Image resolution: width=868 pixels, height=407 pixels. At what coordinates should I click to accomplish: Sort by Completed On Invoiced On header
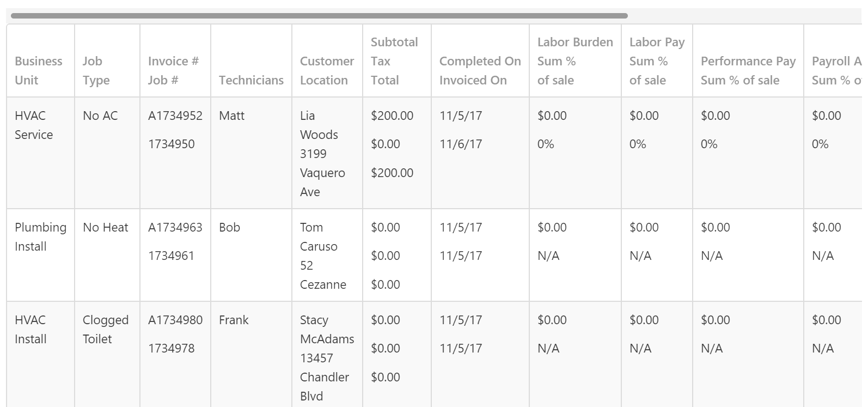click(x=480, y=70)
